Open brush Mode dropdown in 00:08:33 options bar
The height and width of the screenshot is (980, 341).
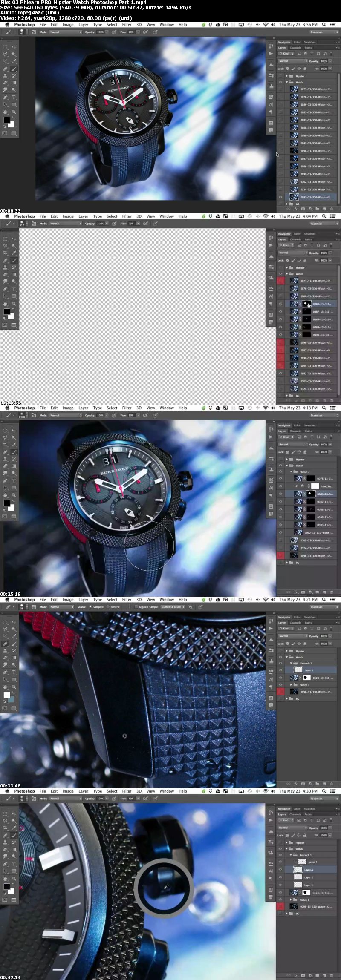65,32
